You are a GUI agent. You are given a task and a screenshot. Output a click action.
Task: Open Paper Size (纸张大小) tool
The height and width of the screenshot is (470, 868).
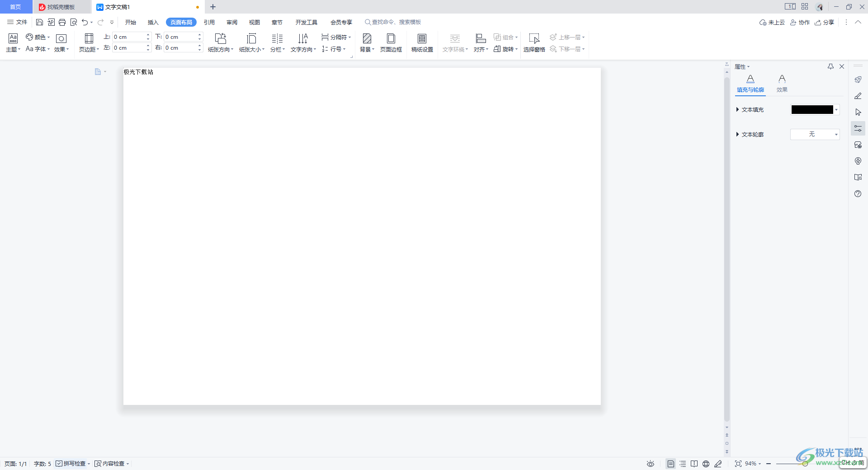pyautogui.click(x=252, y=43)
